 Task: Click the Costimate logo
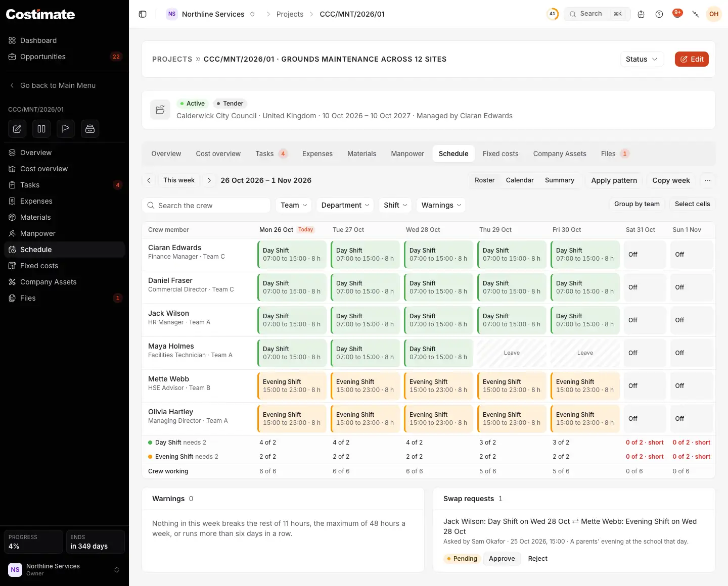click(40, 14)
